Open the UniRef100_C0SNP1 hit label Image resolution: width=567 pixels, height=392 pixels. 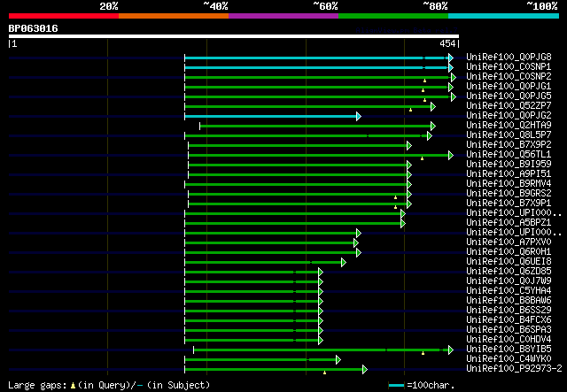pyautogui.click(x=509, y=67)
